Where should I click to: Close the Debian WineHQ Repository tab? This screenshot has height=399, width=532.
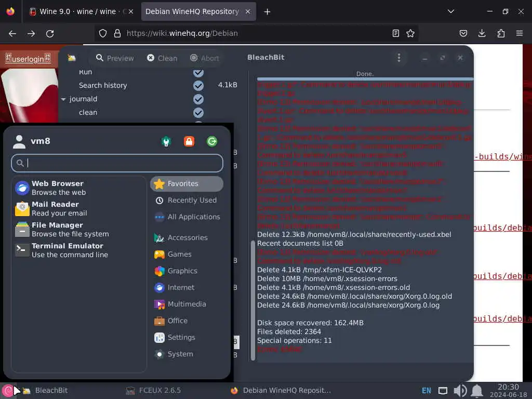pos(248,11)
